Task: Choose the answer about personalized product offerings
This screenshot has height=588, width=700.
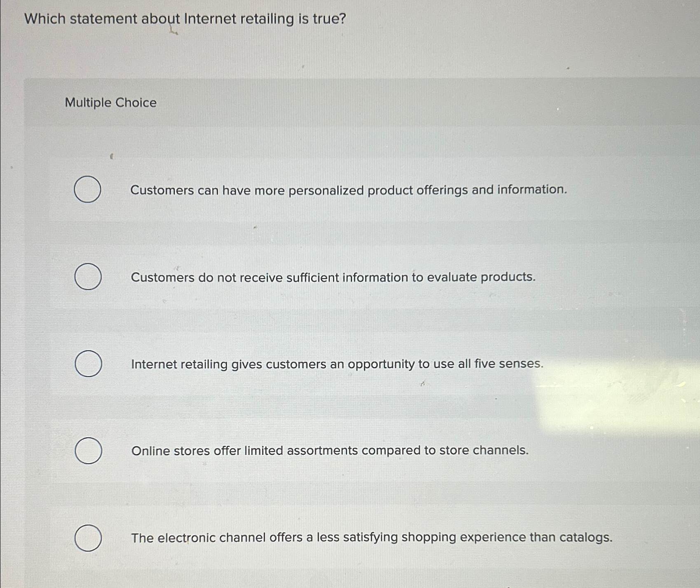Action: coord(349,190)
